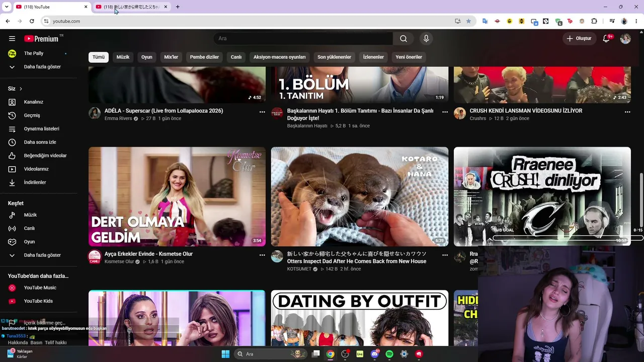
Task: Open Daha sonra izle list
Action: point(39,142)
